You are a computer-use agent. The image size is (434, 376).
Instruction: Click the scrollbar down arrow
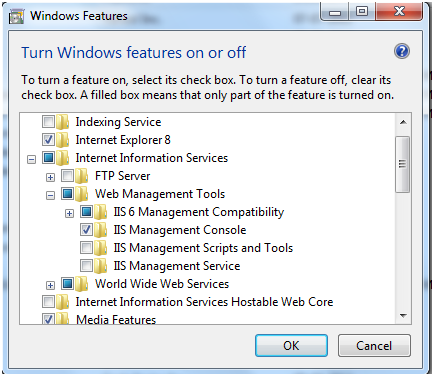point(403,316)
